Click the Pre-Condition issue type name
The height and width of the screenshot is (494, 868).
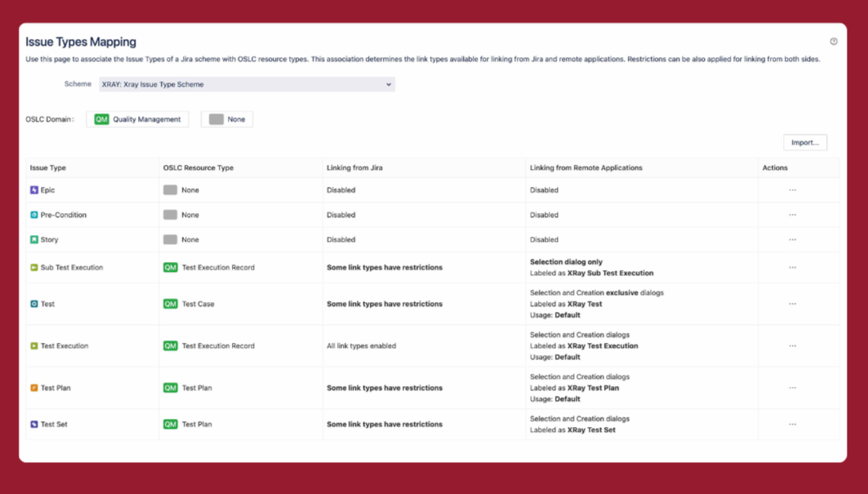click(63, 215)
